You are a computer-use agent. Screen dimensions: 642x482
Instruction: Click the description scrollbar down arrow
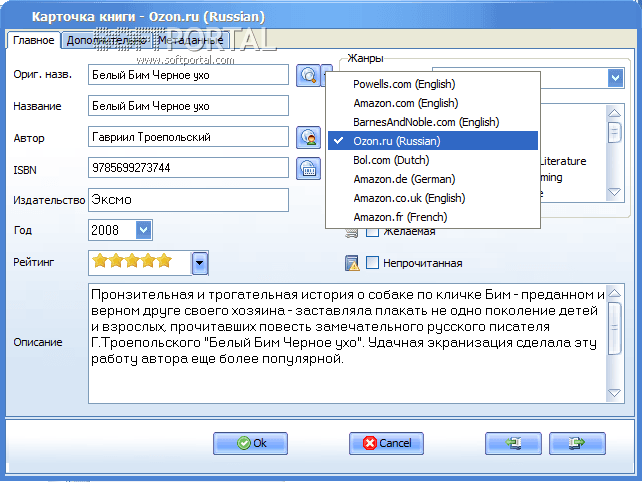[x=614, y=393]
